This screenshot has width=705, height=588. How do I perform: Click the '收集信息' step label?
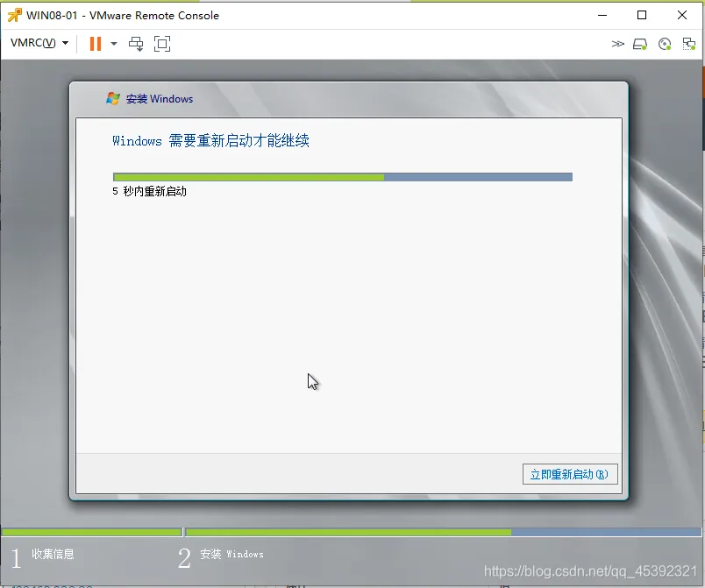[53, 554]
